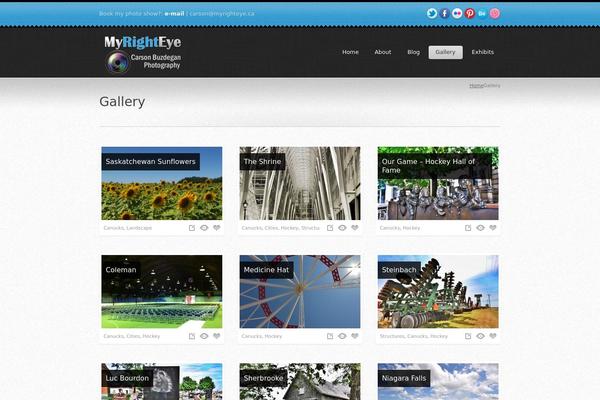Open The Shrine via its external-link icon
This screenshot has height=400, width=600.
330,228
